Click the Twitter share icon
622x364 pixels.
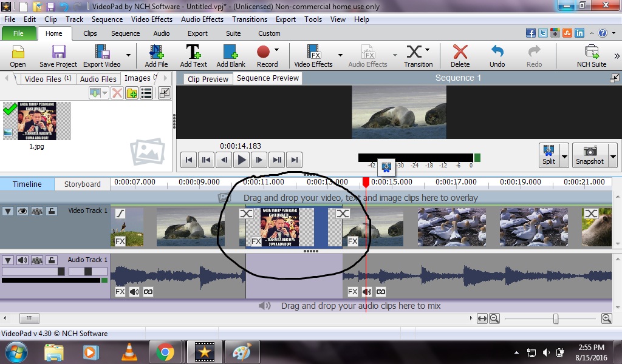(542, 33)
